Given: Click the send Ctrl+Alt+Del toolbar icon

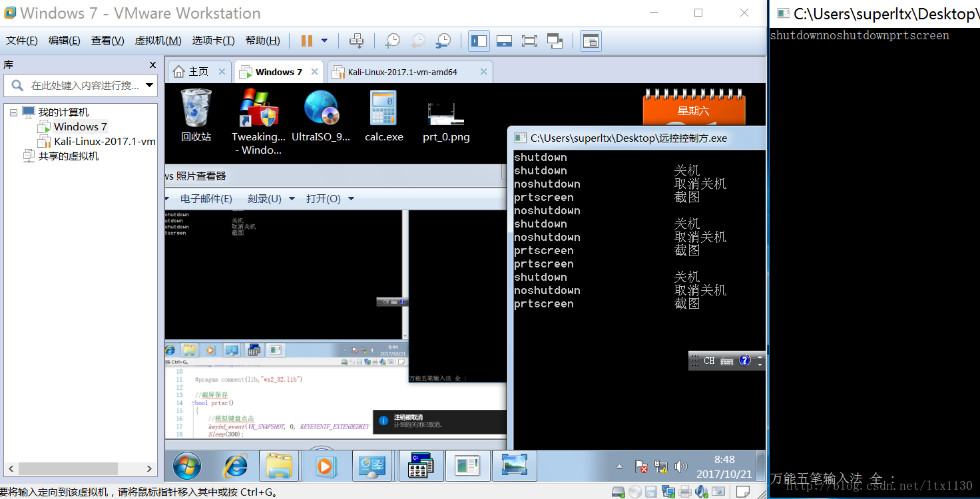Looking at the screenshot, I should tap(357, 41).
